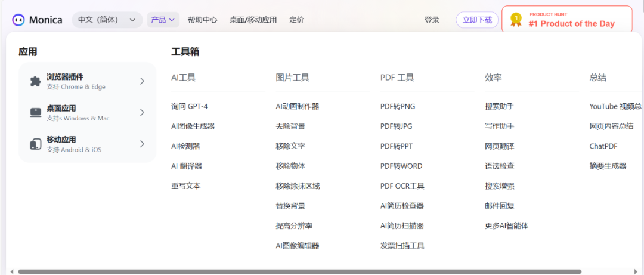The image size is (644, 275).
Task: Click the horizontal scrollbar thumb
Action: 300,271
